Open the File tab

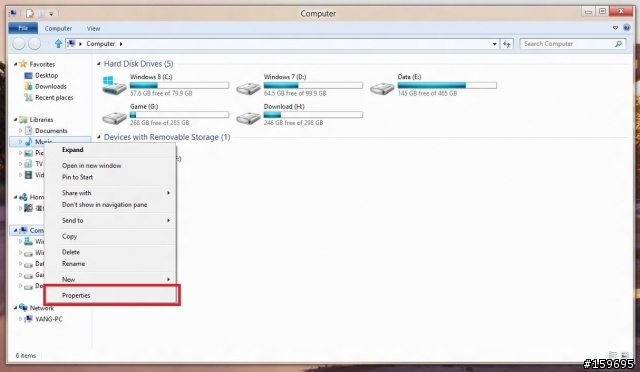pos(23,28)
